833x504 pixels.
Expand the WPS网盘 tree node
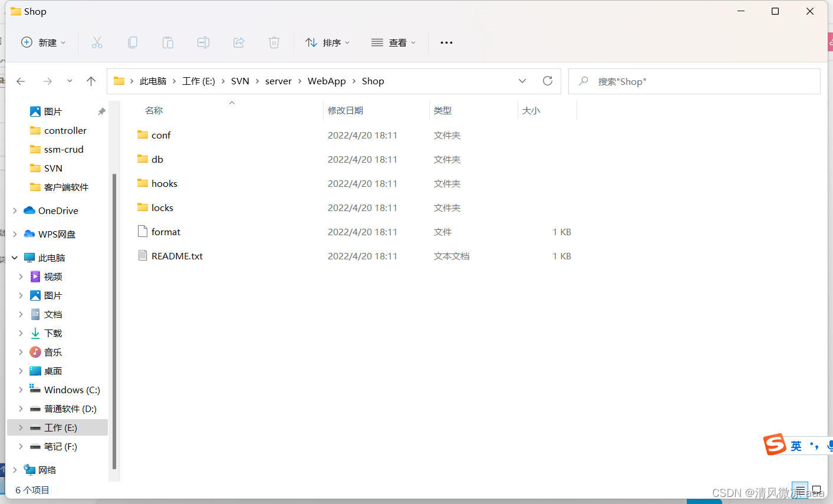15,234
